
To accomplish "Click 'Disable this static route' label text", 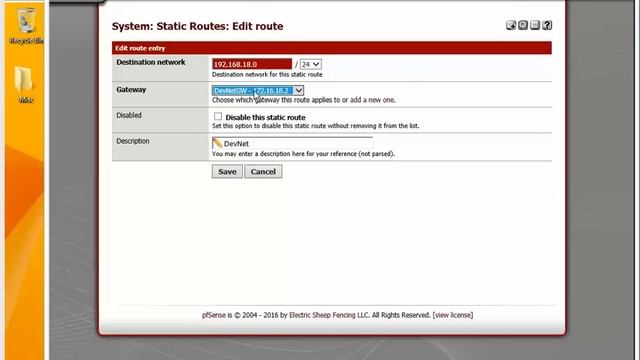I will coord(265,118).
